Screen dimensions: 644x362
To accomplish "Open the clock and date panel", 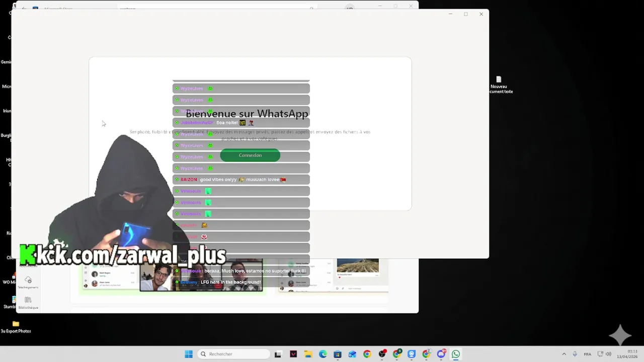I will point(628,354).
